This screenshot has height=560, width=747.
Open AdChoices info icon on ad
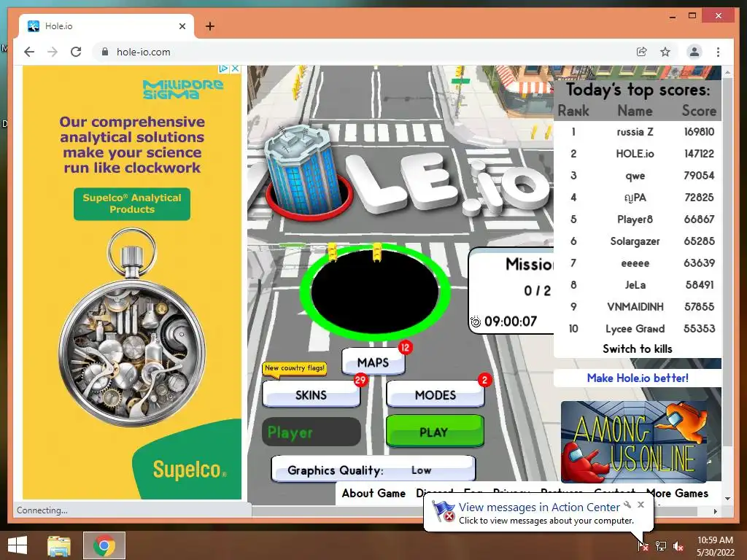pyautogui.click(x=223, y=69)
